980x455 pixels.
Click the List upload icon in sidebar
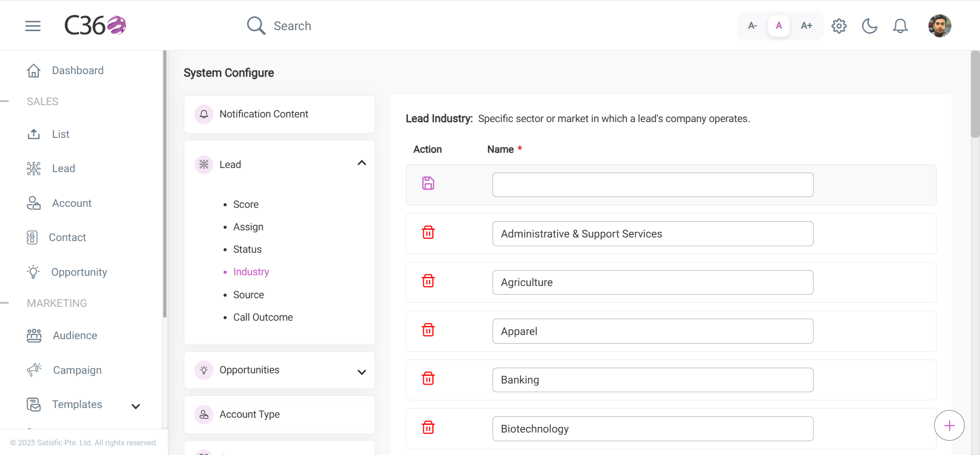coord(34,134)
